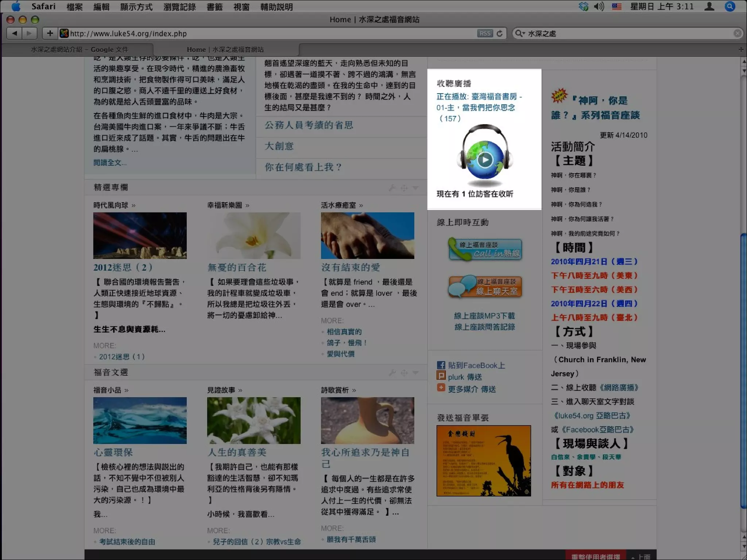
Task: Open the online chat room banner
Action: pyautogui.click(x=485, y=287)
